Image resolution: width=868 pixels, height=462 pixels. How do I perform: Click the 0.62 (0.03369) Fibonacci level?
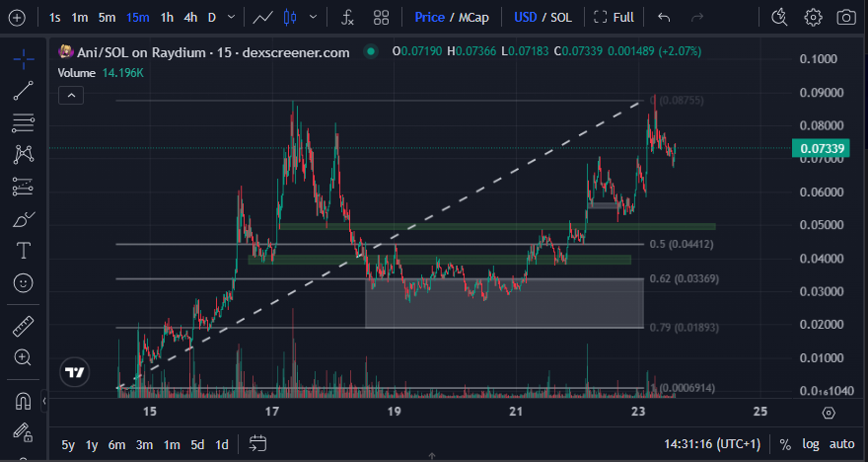(x=685, y=278)
